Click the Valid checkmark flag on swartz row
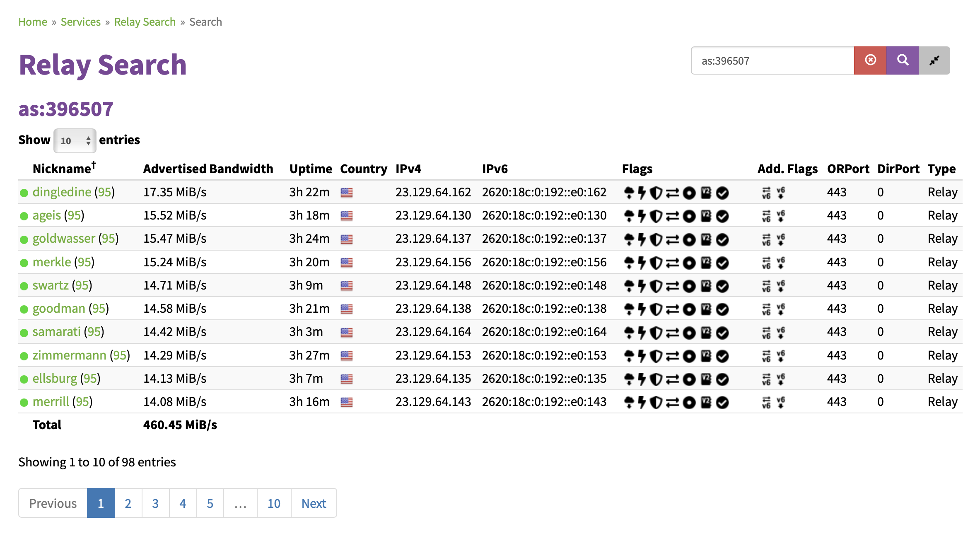Image resolution: width=980 pixels, height=536 pixels. pyautogui.click(x=722, y=286)
